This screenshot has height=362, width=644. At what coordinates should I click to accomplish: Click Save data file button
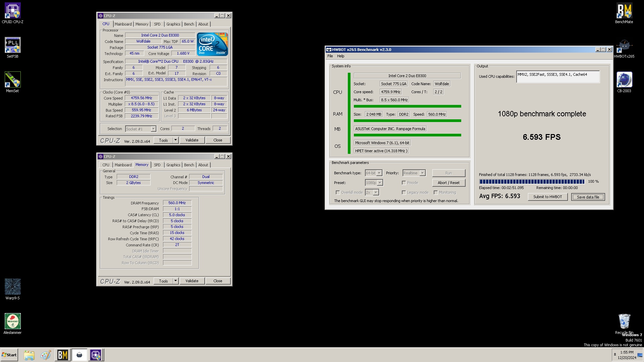tap(588, 197)
